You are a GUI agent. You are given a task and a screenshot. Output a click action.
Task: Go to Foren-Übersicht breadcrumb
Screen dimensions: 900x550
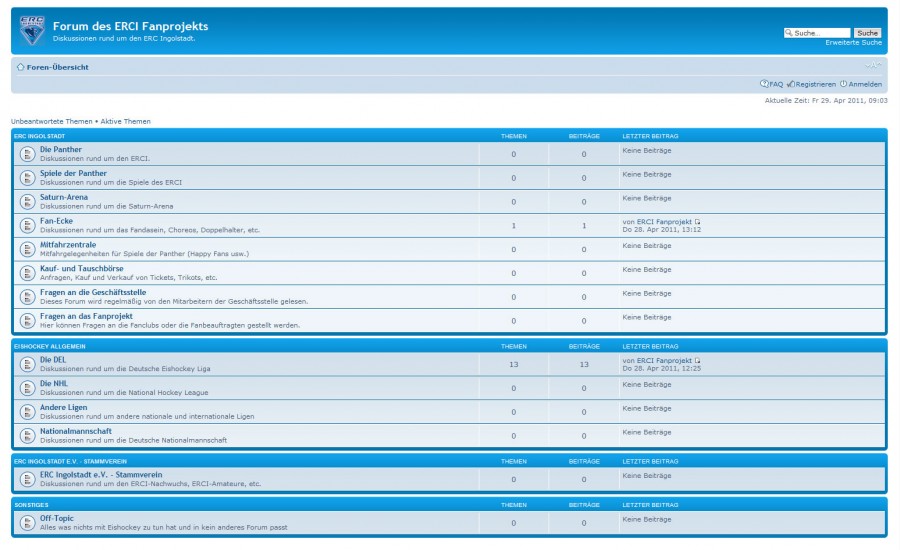[x=57, y=67]
